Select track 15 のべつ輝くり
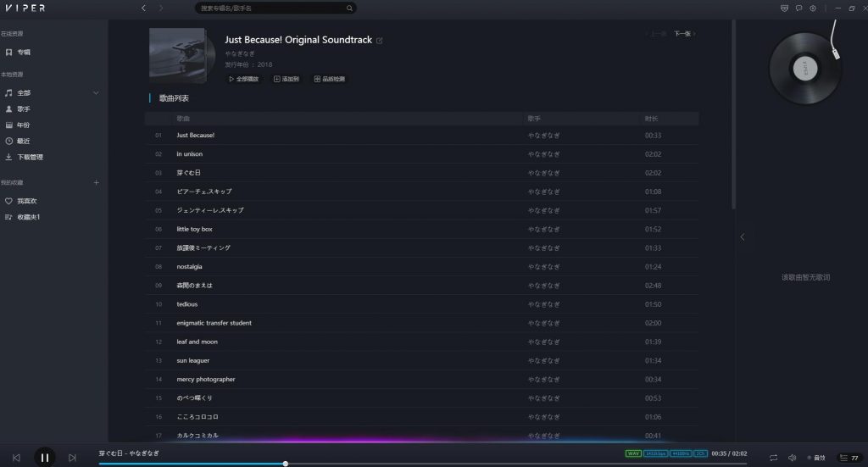The width and height of the screenshot is (868, 467). point(422,398)
